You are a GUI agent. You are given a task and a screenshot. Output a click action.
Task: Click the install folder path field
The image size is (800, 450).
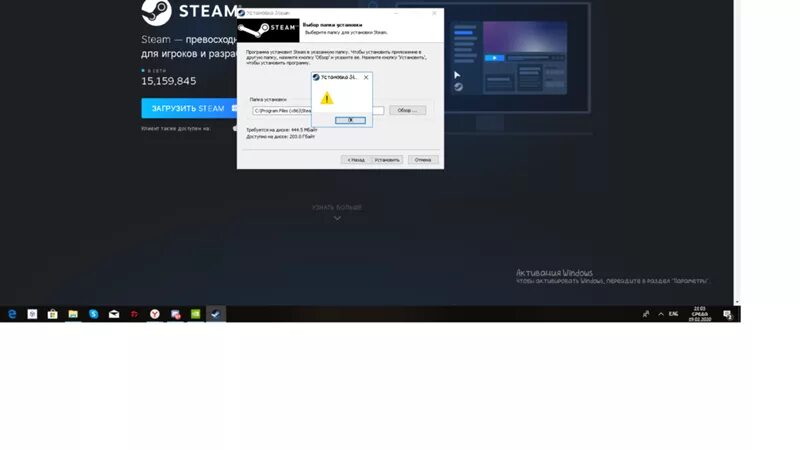pyautogui.click(x=318, y=111)
